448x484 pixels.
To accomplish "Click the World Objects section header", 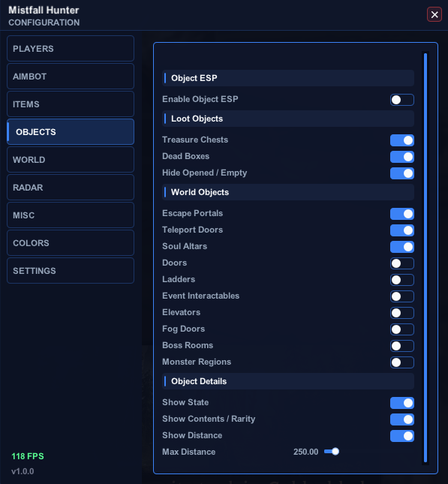I will click(x=288, y=192).
